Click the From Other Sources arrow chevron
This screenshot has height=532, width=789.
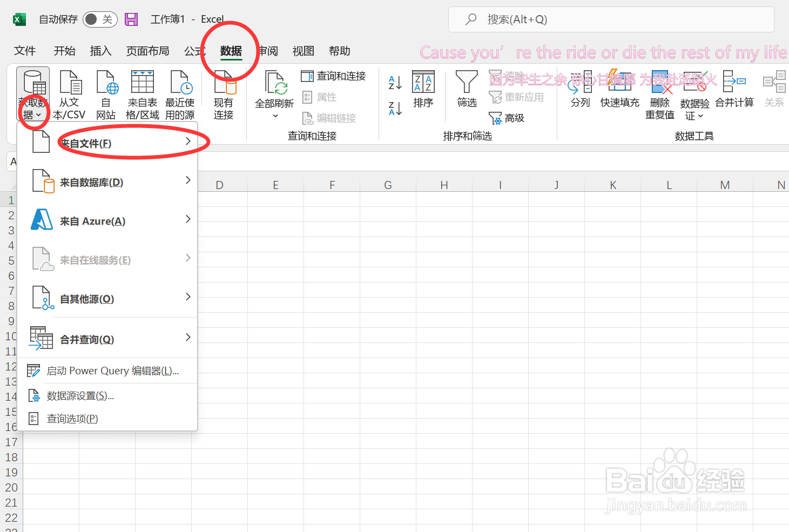click(188, 297)
